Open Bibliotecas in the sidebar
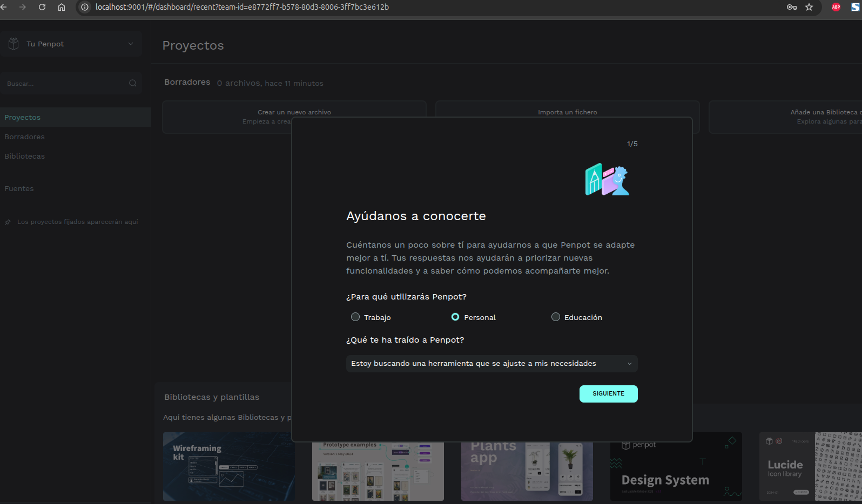862x504 pixels. click(x=25, y=156)
